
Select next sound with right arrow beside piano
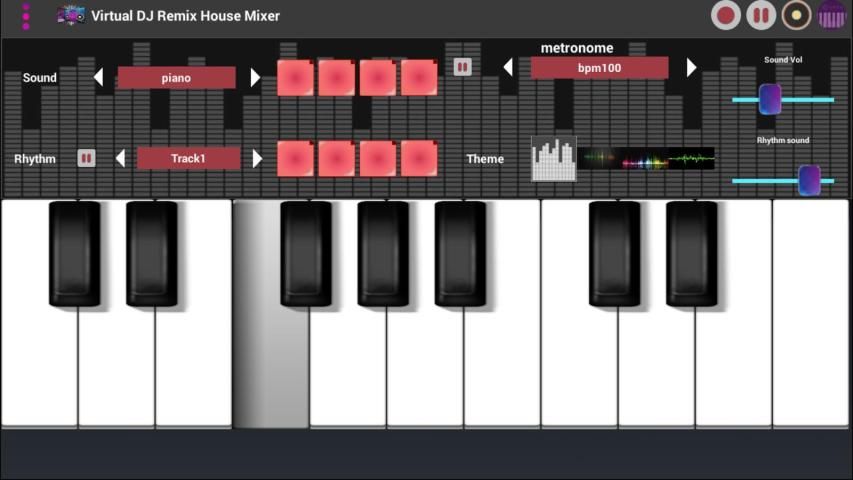point(255,77)
